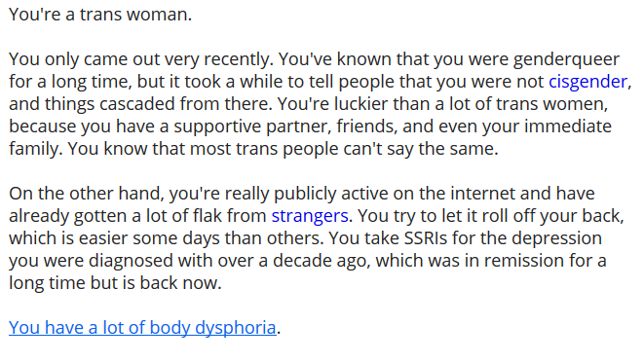Click "You have a lot of body dysphoria" link
The height and width of the screenshot is (362, 644).
coord(142,328)
